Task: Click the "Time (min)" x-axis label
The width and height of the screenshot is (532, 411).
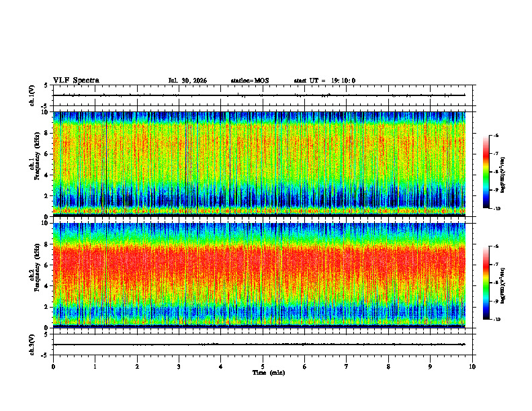Action: coord(269,373)
